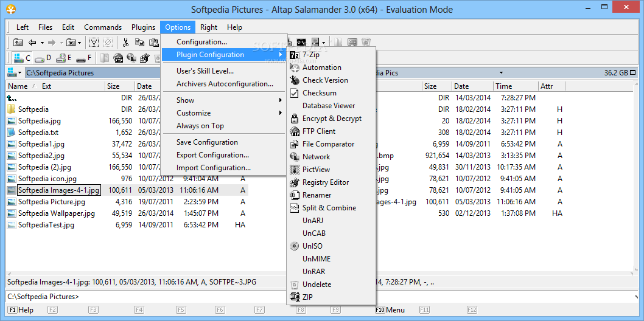Toggle Always on Top option

click(223, 126)
